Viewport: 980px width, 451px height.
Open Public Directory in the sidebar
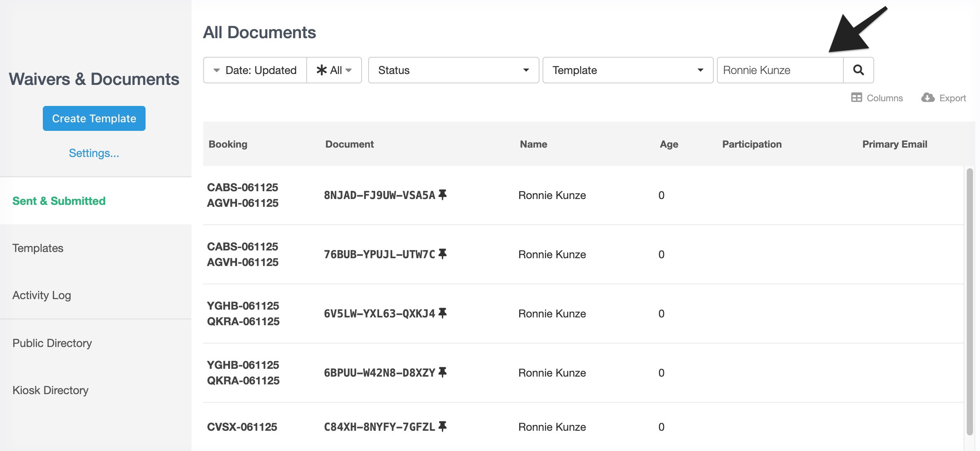(x=52, y=343)
